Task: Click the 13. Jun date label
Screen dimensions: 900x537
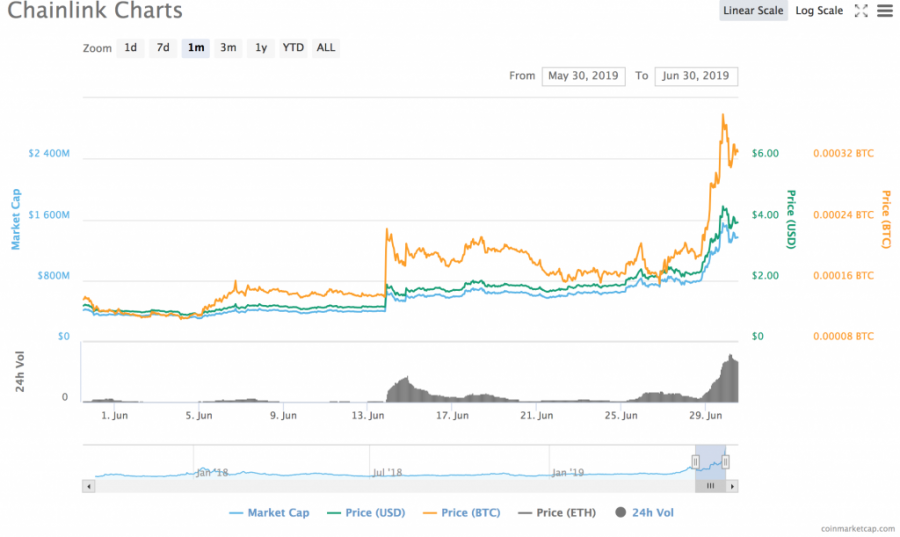Action: [x=368, y=415]
